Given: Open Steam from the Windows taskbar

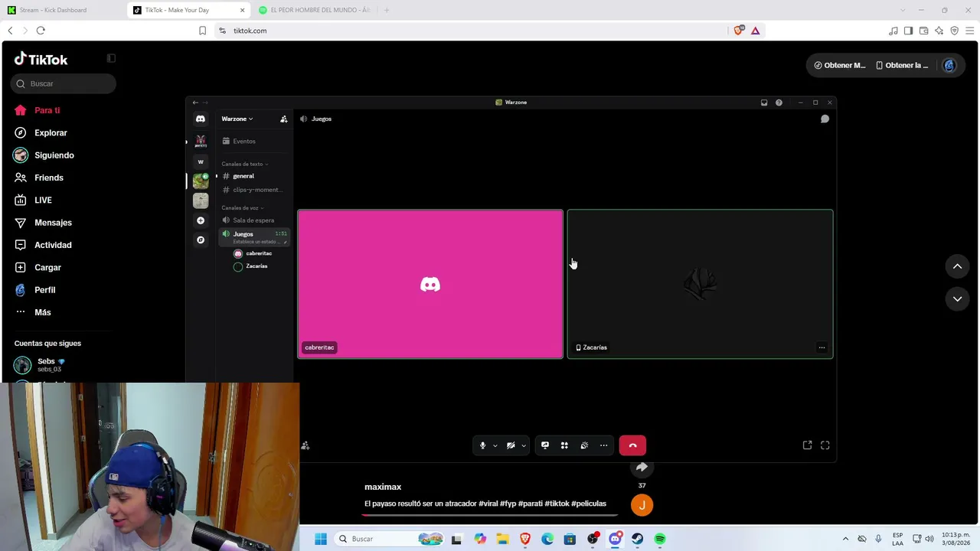Looking at the screenshot, I should point(637,539).
